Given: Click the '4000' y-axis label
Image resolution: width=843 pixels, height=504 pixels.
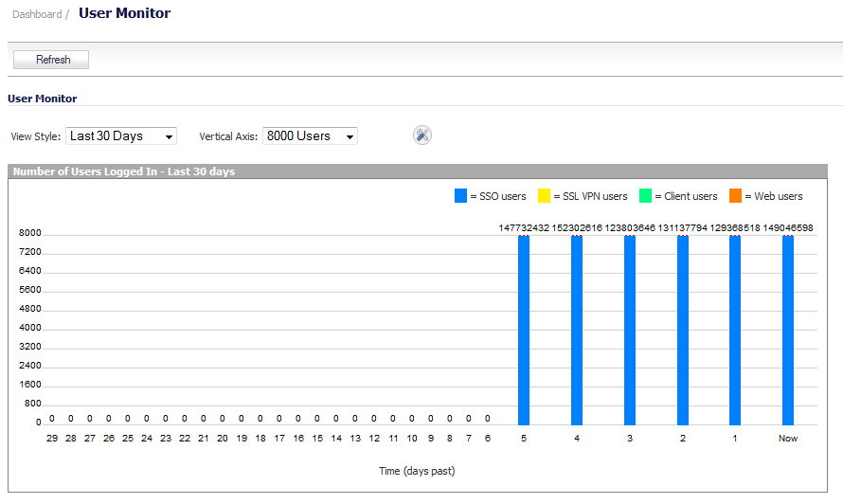Looking at the screenshot, I should click(x=30, y=328).
